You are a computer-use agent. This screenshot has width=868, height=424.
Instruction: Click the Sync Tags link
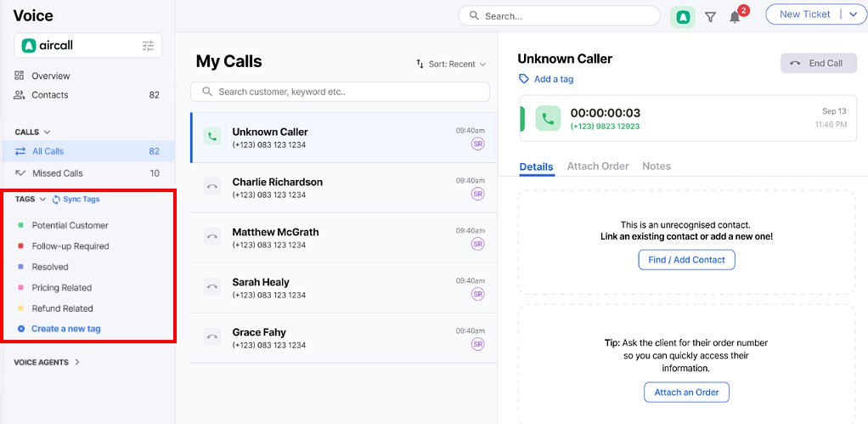point(82,200)
